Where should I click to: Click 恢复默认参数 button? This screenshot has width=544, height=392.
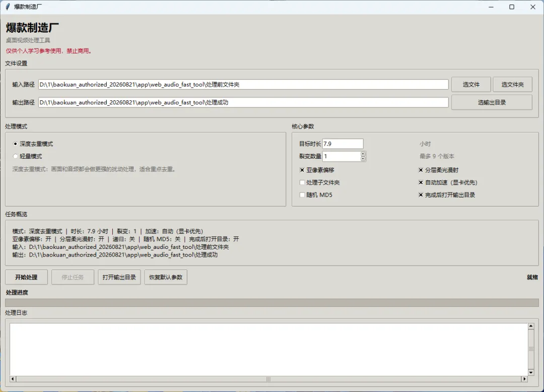[x=166, y=277]
